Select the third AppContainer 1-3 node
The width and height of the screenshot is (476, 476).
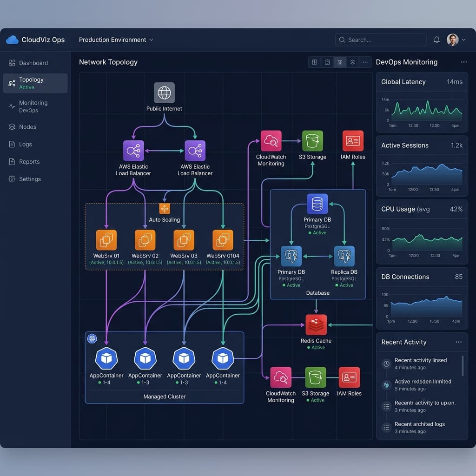pos(184,358)
